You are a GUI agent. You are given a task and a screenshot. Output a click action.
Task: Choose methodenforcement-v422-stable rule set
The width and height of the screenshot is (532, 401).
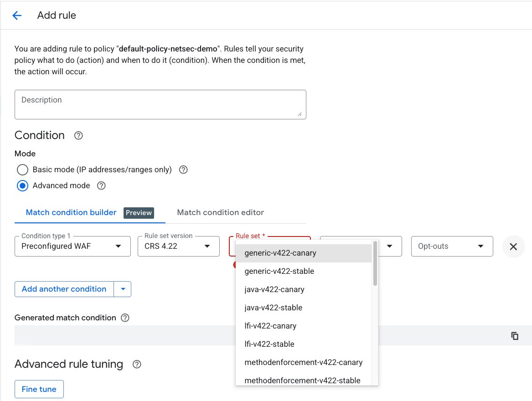point(304,379)
